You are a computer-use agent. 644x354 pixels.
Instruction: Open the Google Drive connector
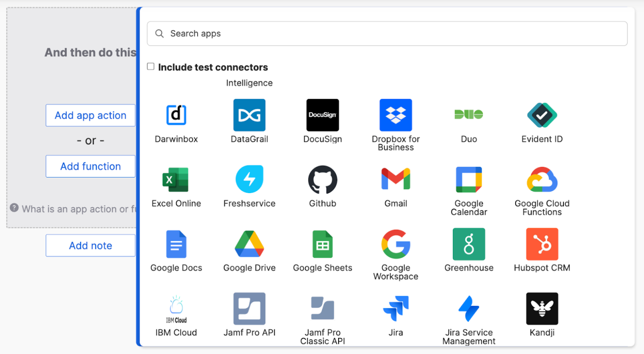tap(250, 244)
